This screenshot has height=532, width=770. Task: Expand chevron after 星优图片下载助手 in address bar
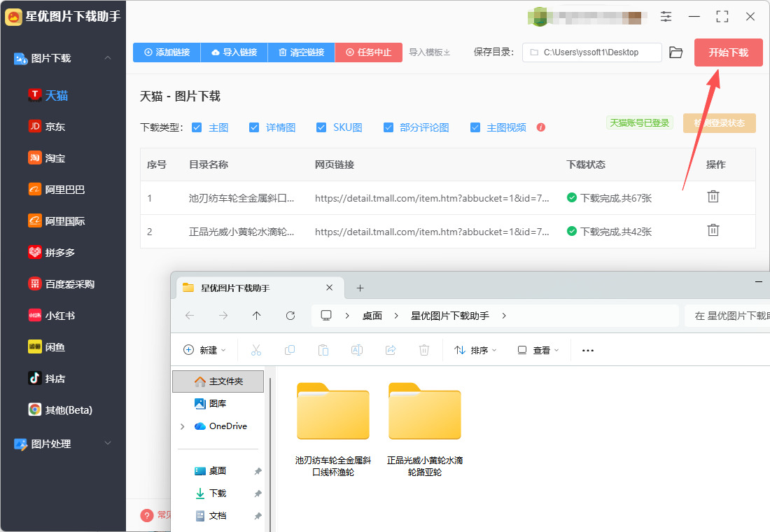[x=504, y=316]
